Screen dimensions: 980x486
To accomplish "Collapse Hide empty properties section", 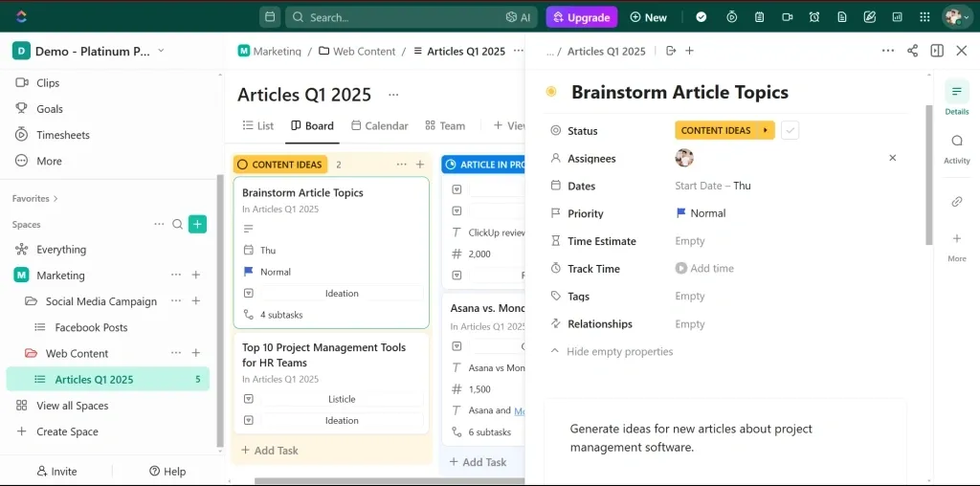I will 612,352.
